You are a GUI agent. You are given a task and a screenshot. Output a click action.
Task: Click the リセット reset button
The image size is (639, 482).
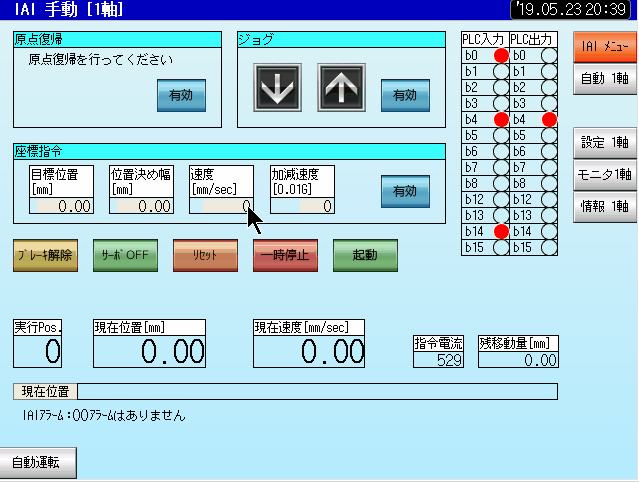click(205, 255)
